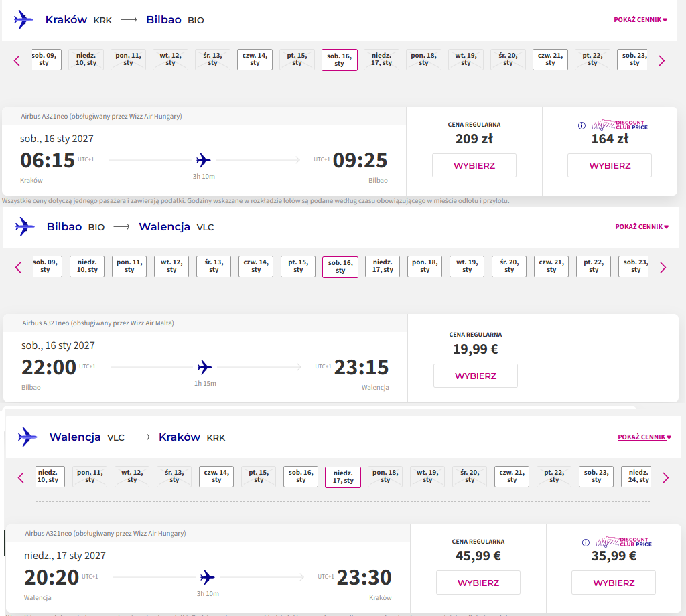
Task: Click previous dates arrow for Kraków–Bilbao
Action: click(17, 61)
